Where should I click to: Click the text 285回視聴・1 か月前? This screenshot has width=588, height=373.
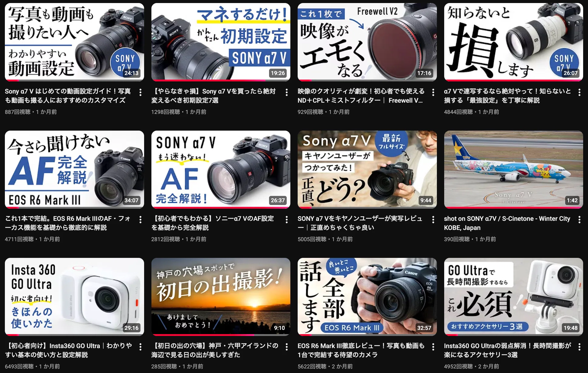[x=177, y=367]
